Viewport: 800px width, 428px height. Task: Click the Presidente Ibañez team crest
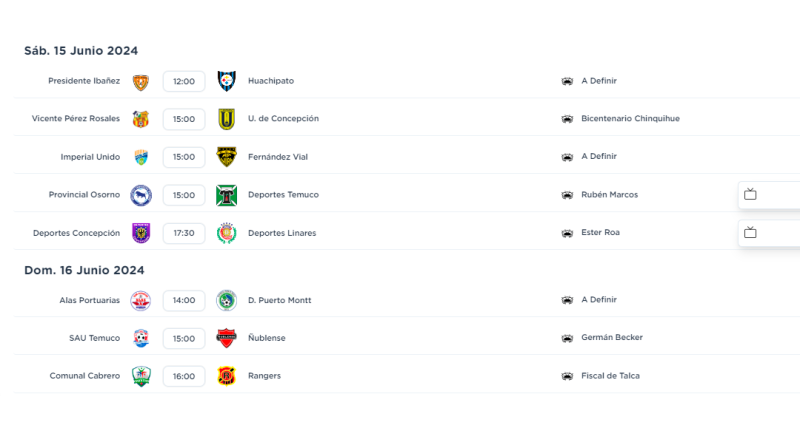click(140, 81)
